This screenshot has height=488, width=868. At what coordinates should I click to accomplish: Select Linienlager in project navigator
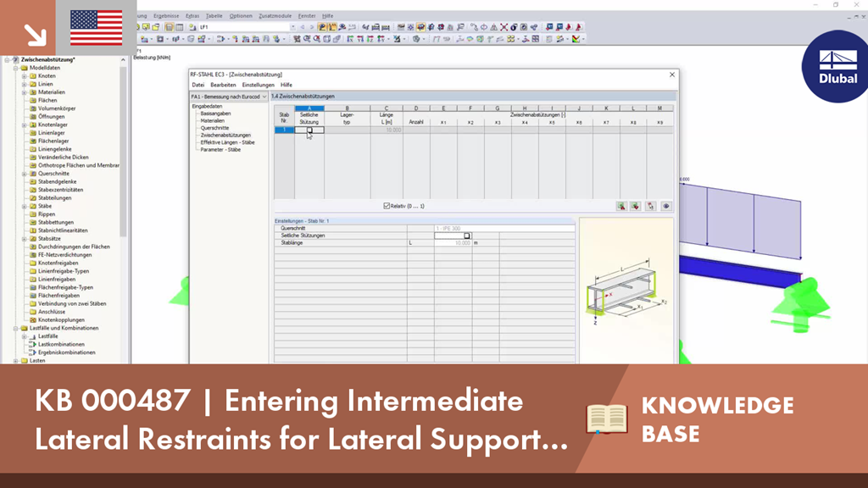(x=51, y=133)
